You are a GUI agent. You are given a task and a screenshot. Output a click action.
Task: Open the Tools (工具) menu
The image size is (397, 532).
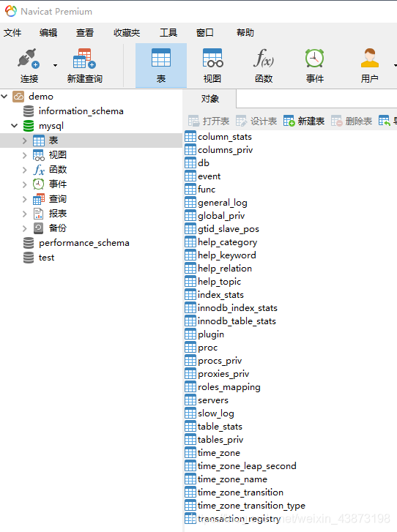[168, 33]
